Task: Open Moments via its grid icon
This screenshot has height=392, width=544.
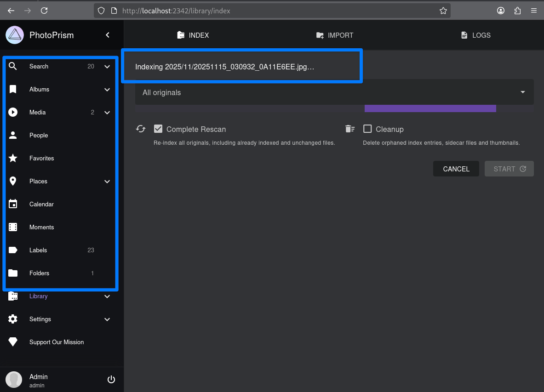Action: pyautogui.click(x=13, y=227)
